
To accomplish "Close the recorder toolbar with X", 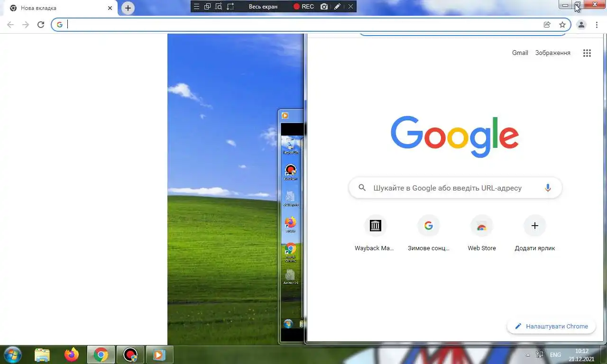I will coord(350,7).
